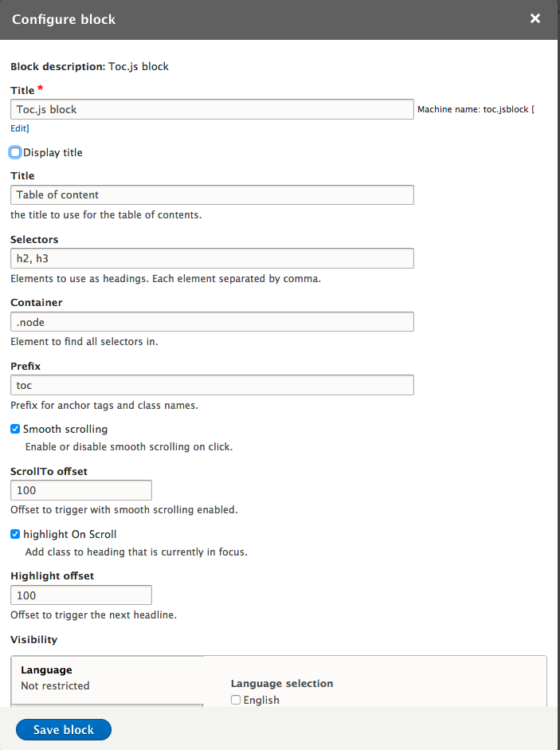
Task: Focus the block Title field
Action: coord(212,109)
